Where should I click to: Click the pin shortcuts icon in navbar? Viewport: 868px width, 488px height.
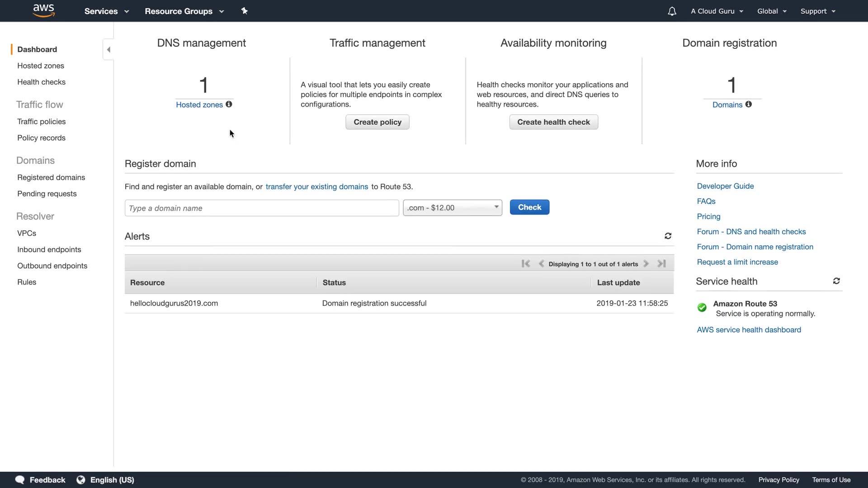(x=244, y=11)
